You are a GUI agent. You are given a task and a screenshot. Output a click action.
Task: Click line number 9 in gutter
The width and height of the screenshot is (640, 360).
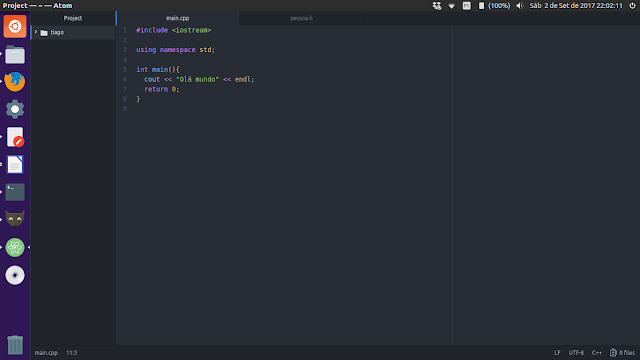tap(125, 109)
